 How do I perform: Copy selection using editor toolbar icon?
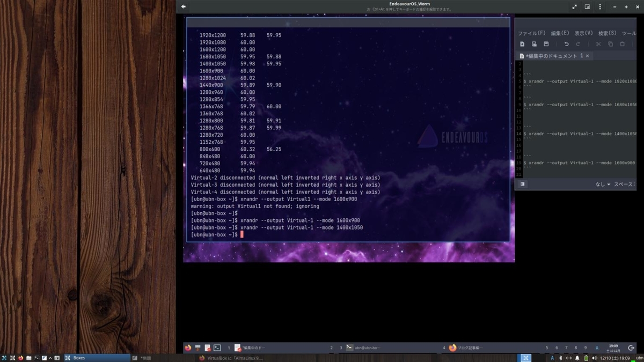tap(610, 44)
